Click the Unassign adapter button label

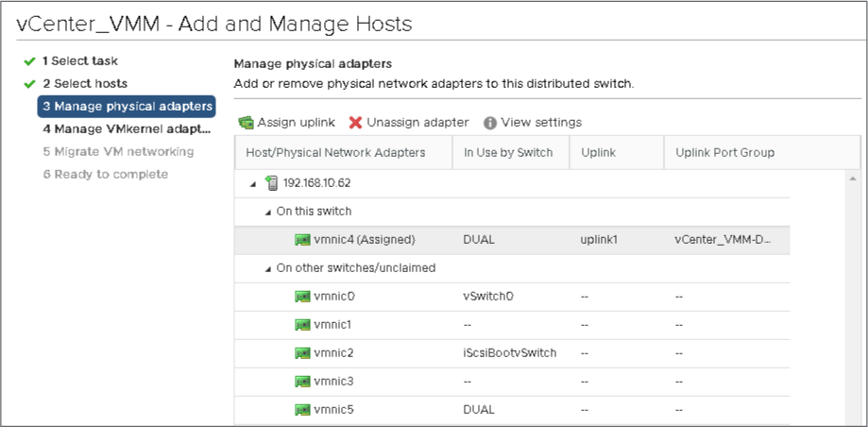pos(418,123)
